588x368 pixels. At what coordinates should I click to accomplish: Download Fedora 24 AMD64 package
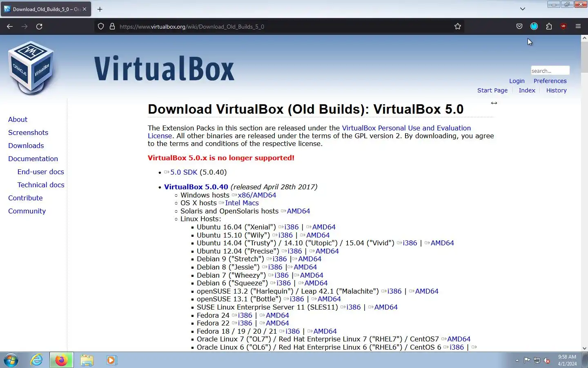[x=277, y=315]
